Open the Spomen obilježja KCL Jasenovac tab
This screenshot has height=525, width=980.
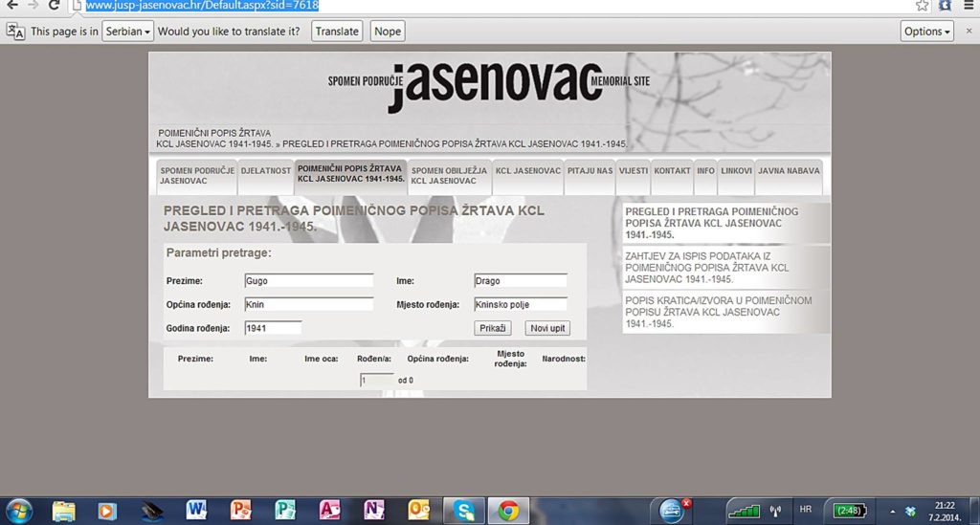tap(450, 176)
